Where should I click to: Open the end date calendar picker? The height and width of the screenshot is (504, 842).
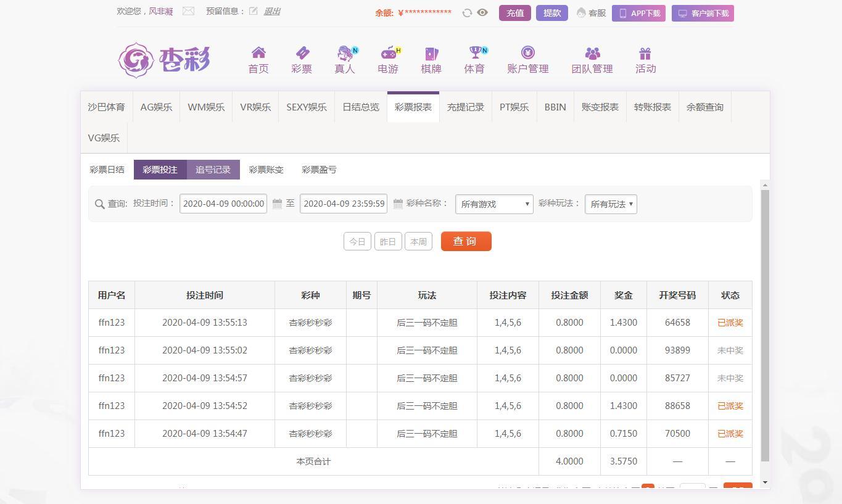coord(398,204)
